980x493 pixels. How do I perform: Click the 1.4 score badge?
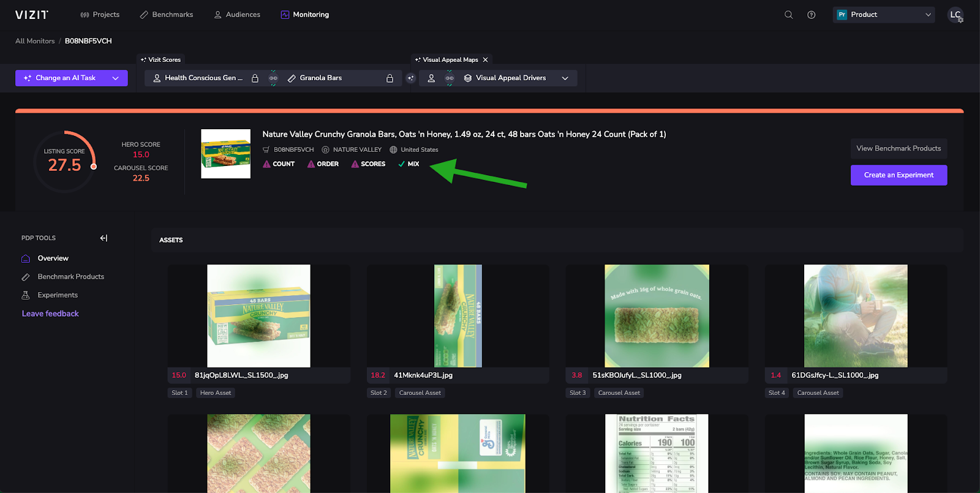coord(776,375)
